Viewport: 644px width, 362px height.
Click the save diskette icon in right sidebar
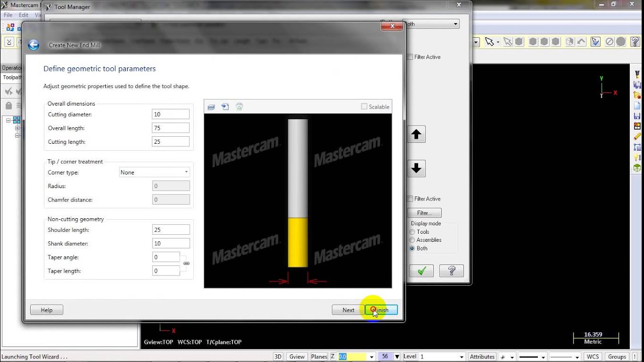[637, 116]
